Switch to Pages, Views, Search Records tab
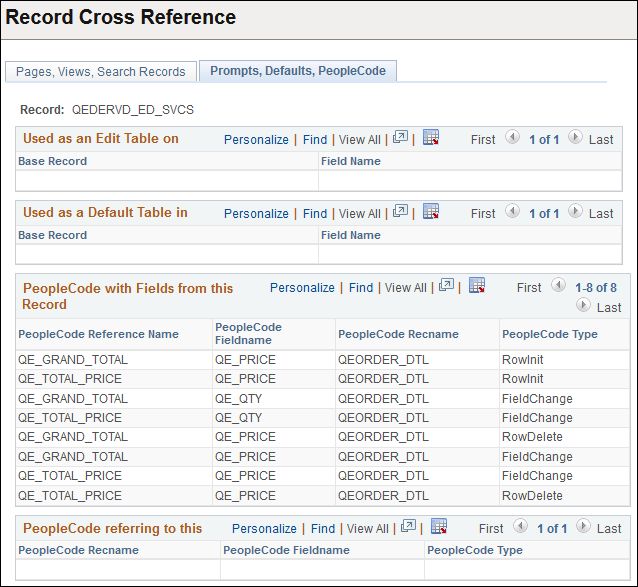This screenshot has height=587, width=638. pyautogui.click(x=101, y=72)
